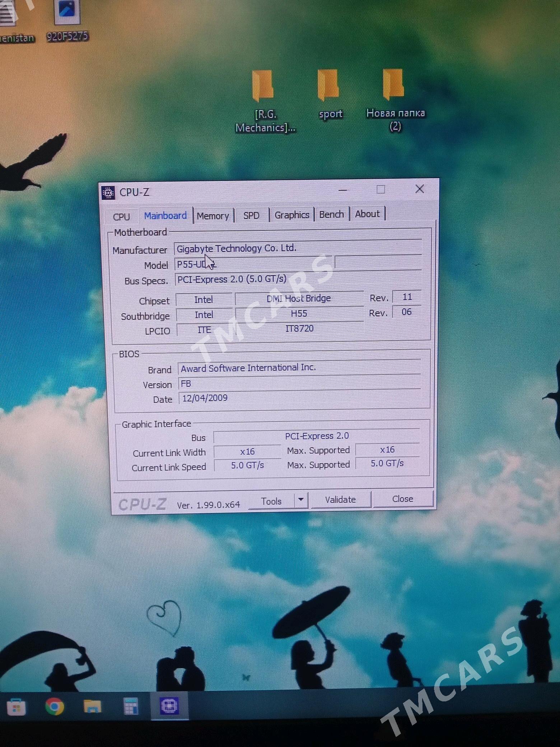This screenshot has width=560, height=747.
Task: Click the Validate button
Action: point(340,500)
